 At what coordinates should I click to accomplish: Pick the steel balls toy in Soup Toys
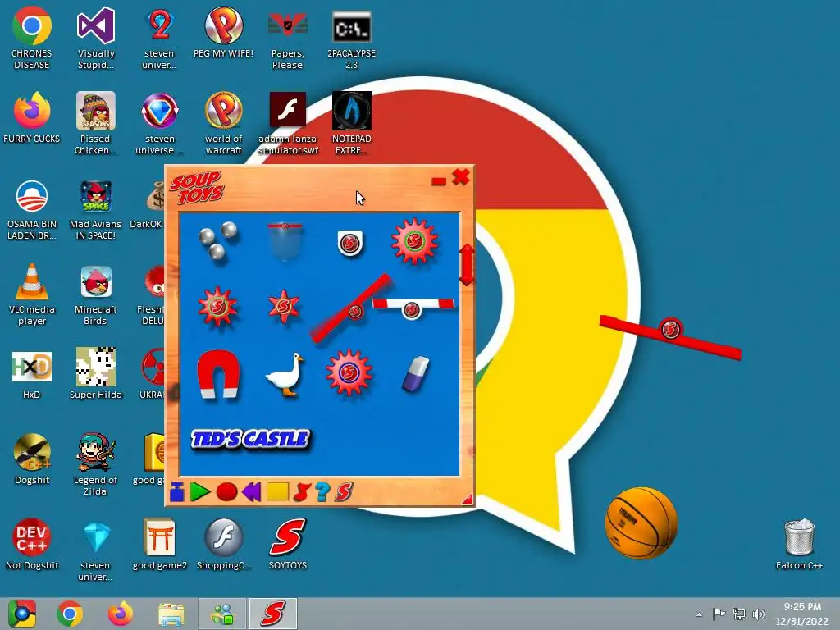(218, 240)
